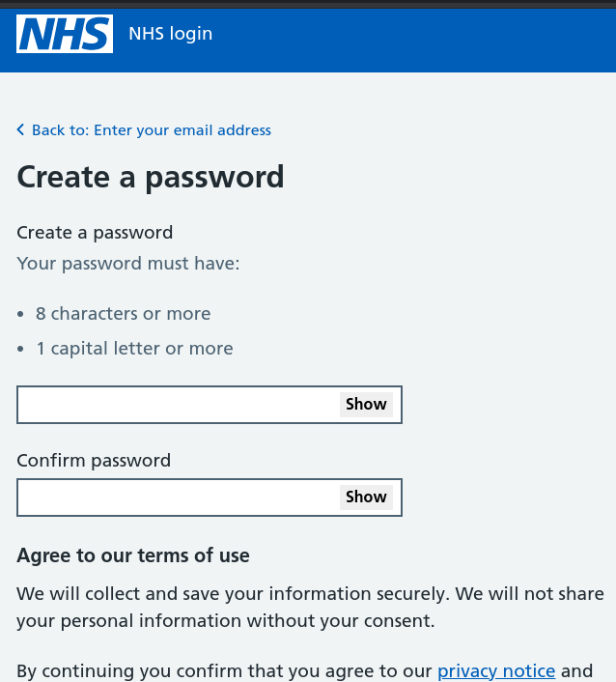616x682 pixels.
Task: Click the 'Your password must have:' hint
Action: (x=128, y=264)
